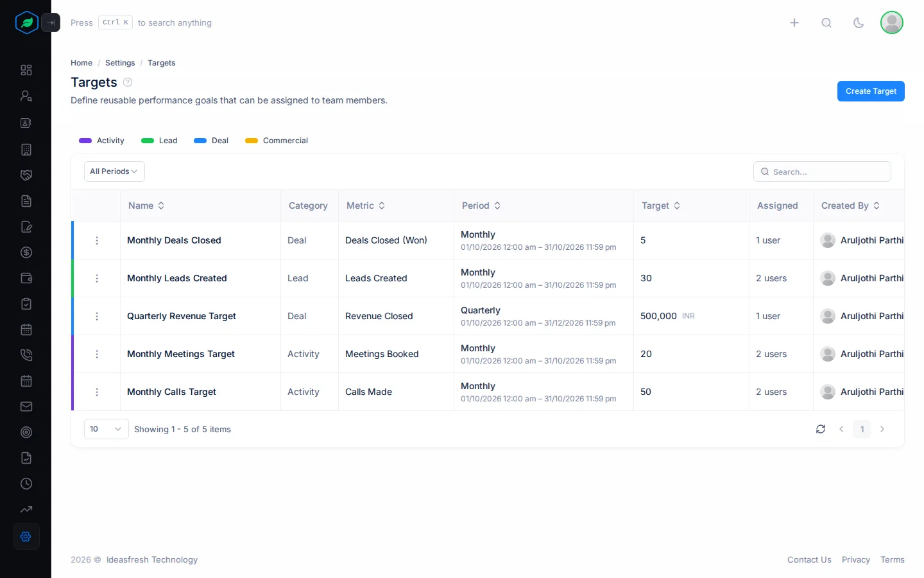This screenshot has width=924, height=578.
Task: Go to previous page with left chevron
Action: click(841, 429)
